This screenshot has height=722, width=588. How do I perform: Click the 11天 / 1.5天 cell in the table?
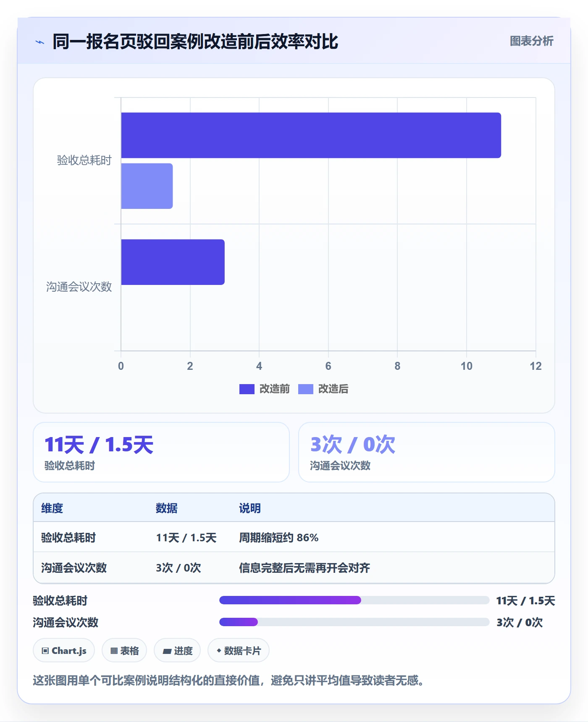[186, 538]
